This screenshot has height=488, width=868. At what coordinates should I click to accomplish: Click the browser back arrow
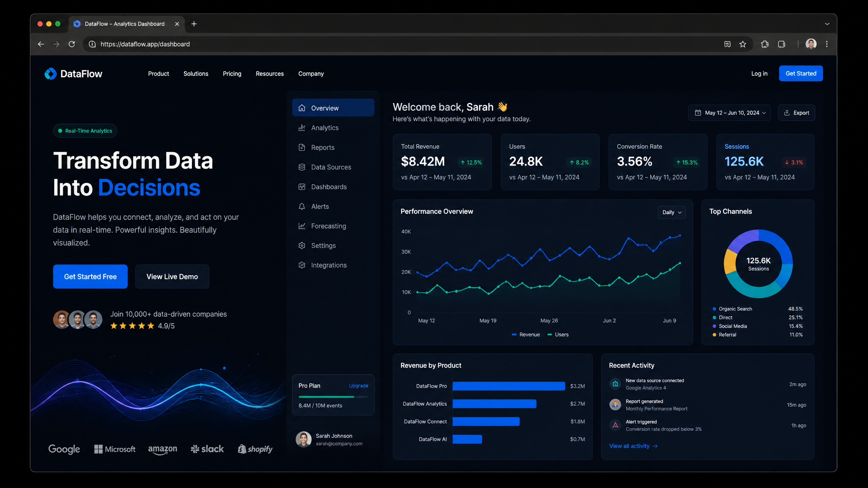click(41, 44)
